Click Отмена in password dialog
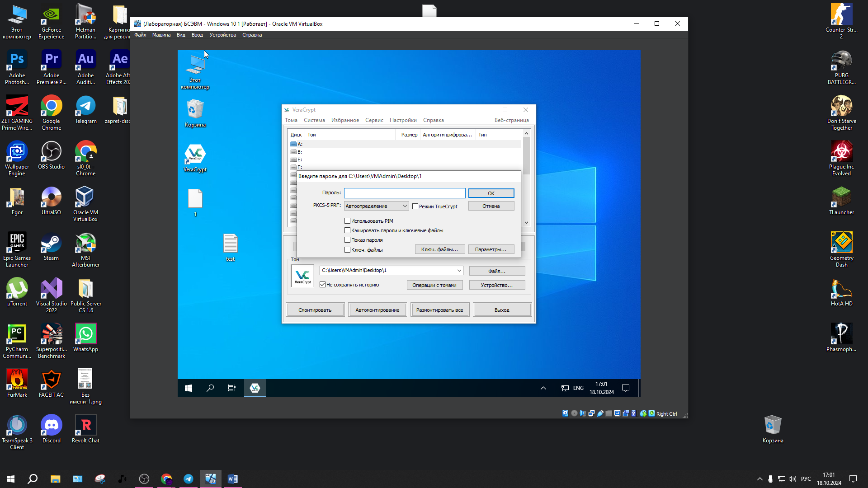Screen dimensions: 868x488 (x=491, y=206)
